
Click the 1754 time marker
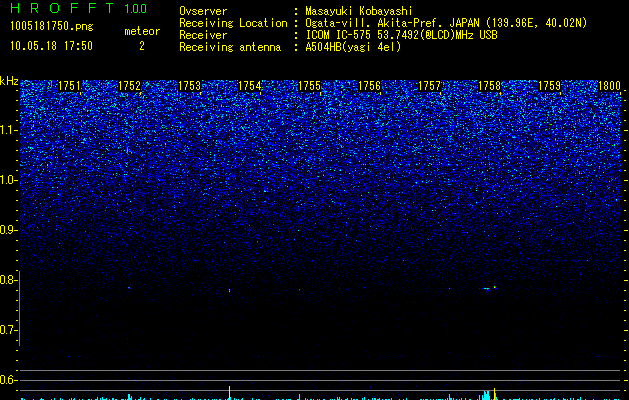[x=249, y=86]
